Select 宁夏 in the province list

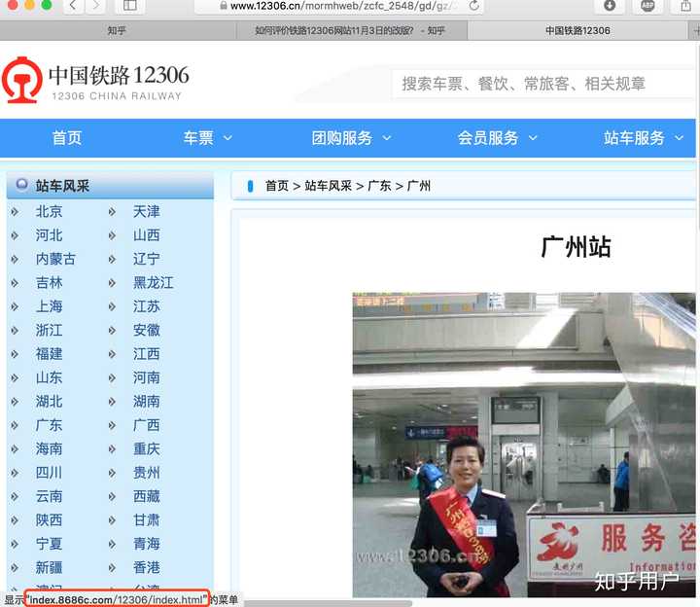[x=50, y=544]
